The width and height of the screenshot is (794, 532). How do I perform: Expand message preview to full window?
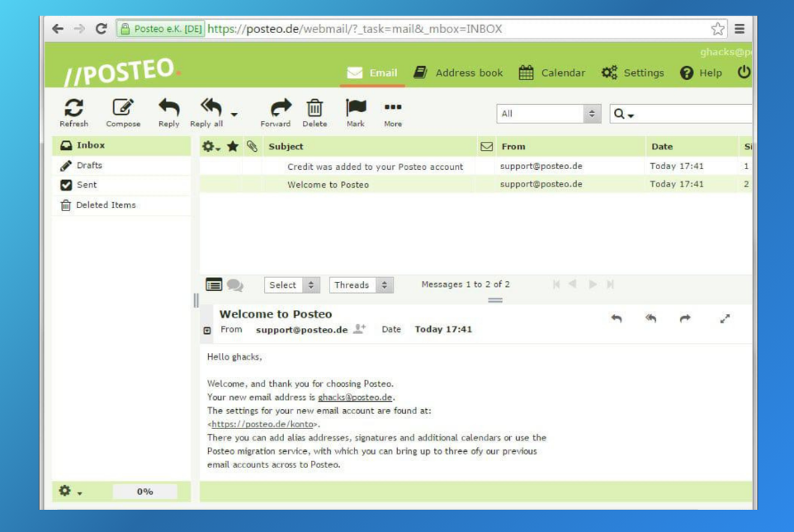pos(725,319)
